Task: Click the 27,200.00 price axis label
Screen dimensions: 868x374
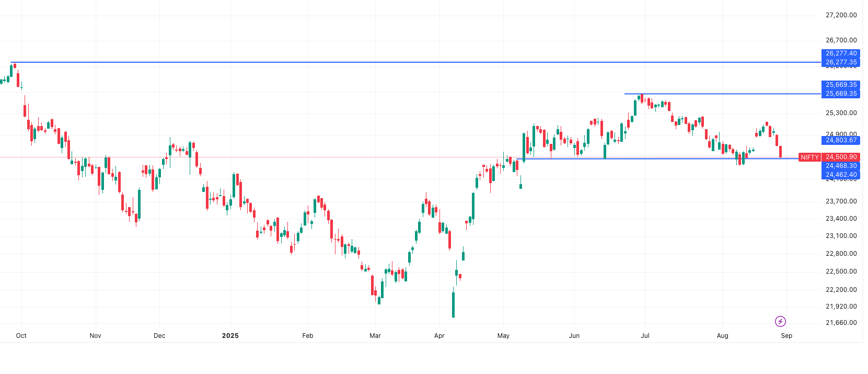Action: point(841,15)
